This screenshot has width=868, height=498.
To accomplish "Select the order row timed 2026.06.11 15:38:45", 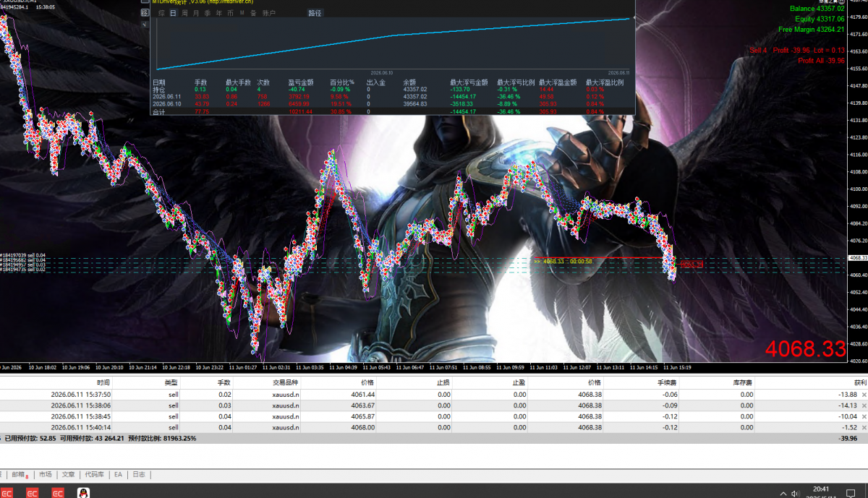I will click(x=434, y=416).
